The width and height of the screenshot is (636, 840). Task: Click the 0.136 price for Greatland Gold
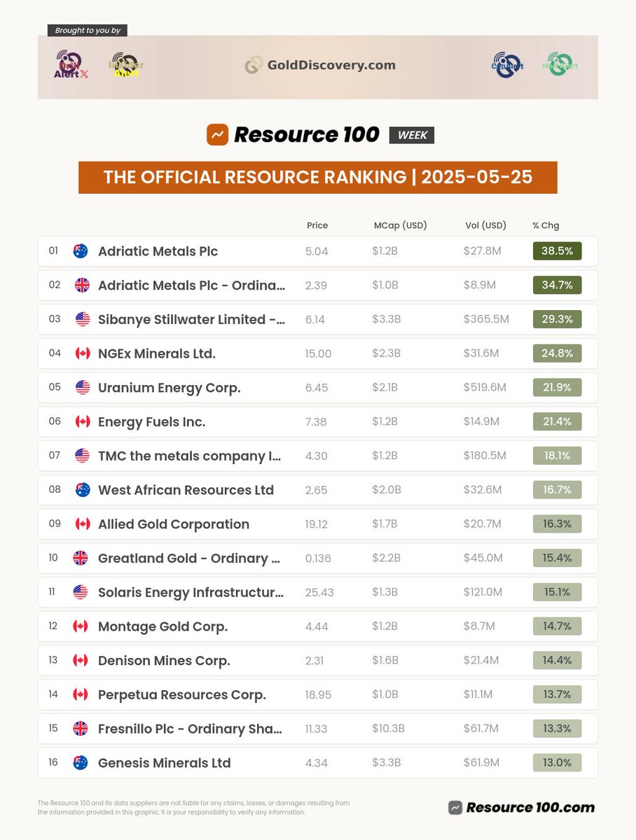coord(319,558)
